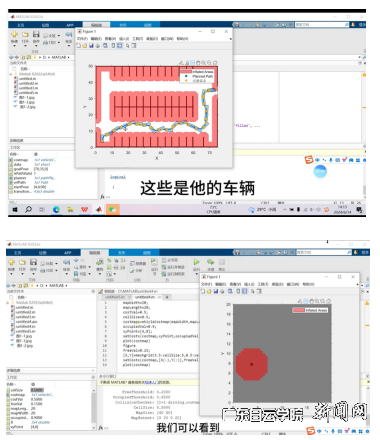Click 运行并前进 button in bottom toolstrip

tap(174, 267)
